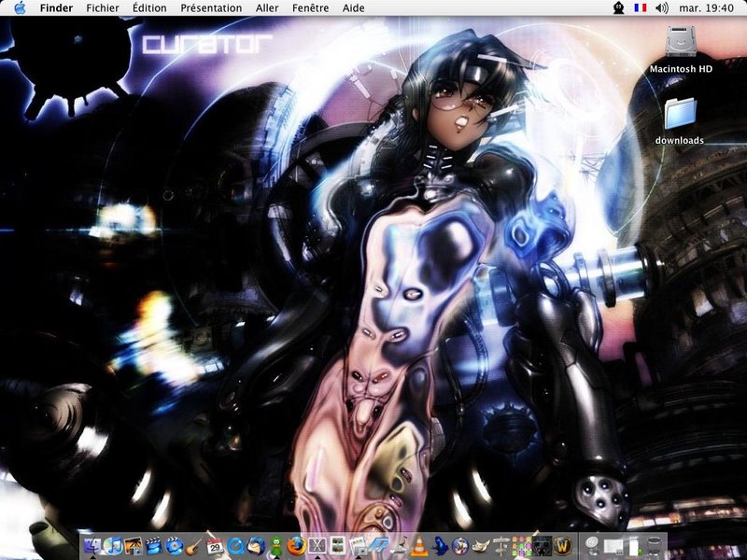Open the Fenêtre menu
The height and width of the screenshot is (560, 747).
click(311, 7)
